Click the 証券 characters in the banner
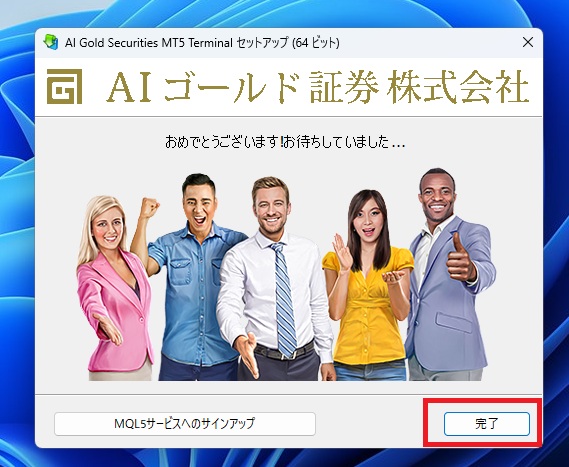 pyautogui.click(x=344, y=87)
